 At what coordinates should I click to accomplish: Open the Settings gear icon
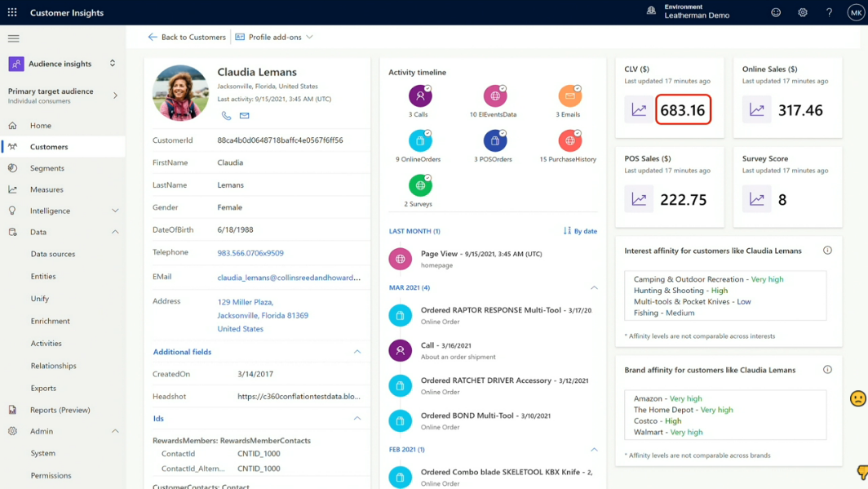pyautogui.click(x=802, y=13)
